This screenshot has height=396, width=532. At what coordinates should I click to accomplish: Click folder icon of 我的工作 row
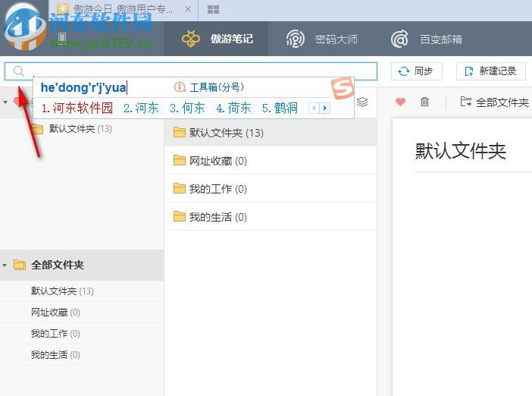[x=180, y=188]
